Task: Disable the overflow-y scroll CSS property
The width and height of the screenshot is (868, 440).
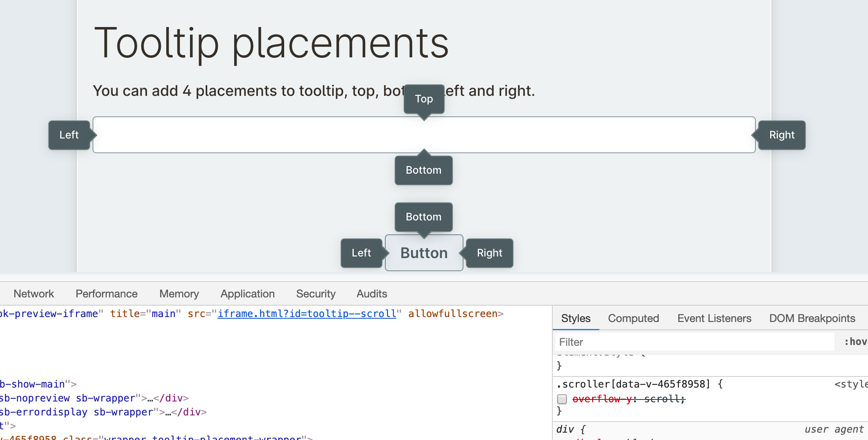Action: (x=561, y=399)
